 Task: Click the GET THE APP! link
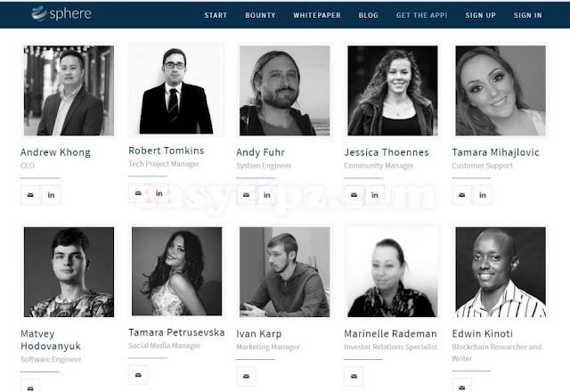tap(421, 15)
